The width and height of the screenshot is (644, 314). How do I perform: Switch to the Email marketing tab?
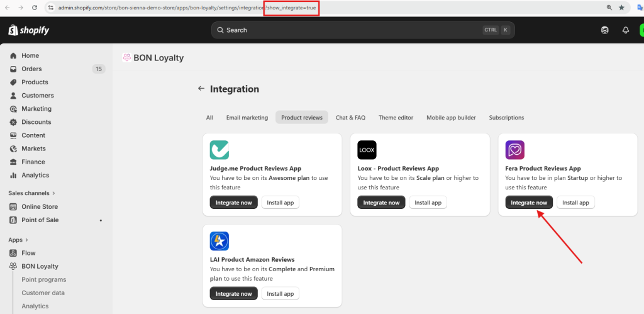247,118
